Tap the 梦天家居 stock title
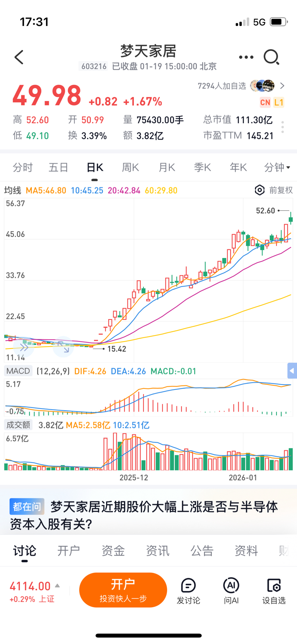The width and height of the screenshot is (297, 644). pos(148,51)
